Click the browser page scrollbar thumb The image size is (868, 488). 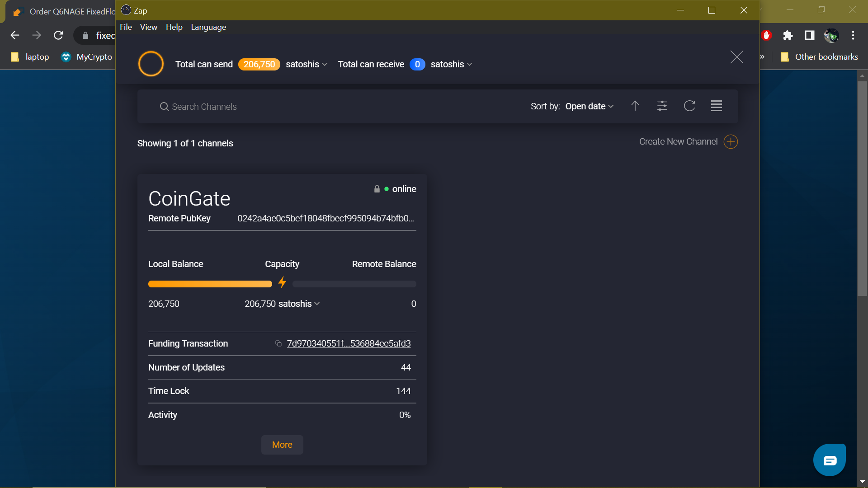862,188
